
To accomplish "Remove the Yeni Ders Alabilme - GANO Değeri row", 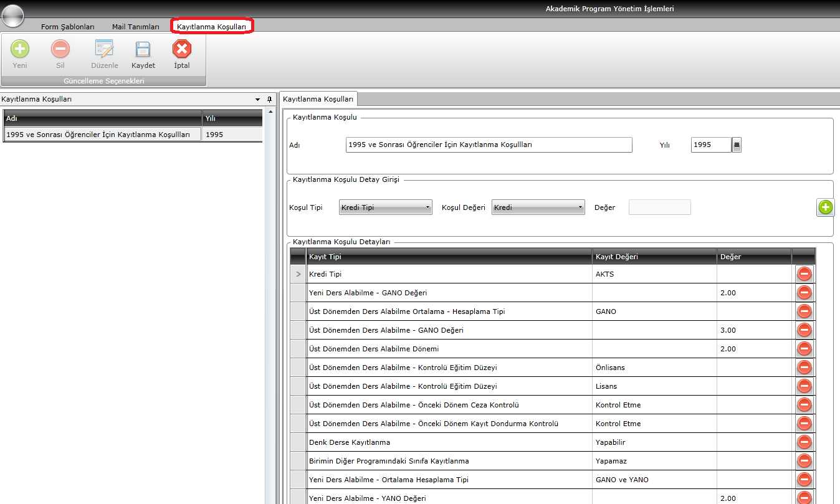I will (x=804, y=293).
